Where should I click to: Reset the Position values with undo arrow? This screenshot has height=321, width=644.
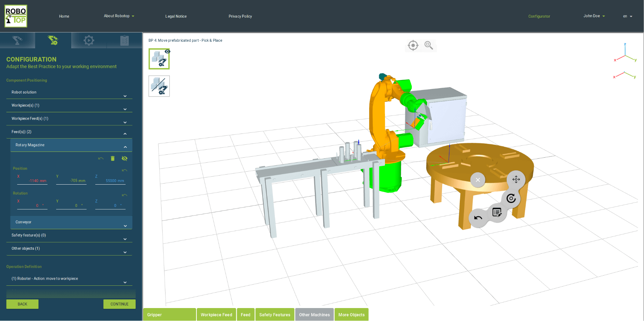[124, 170]
